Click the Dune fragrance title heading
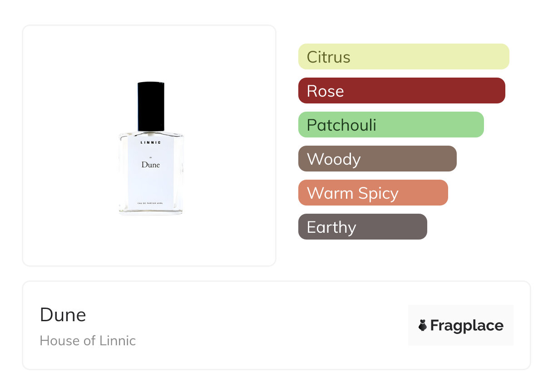 (x=63, y=314)
